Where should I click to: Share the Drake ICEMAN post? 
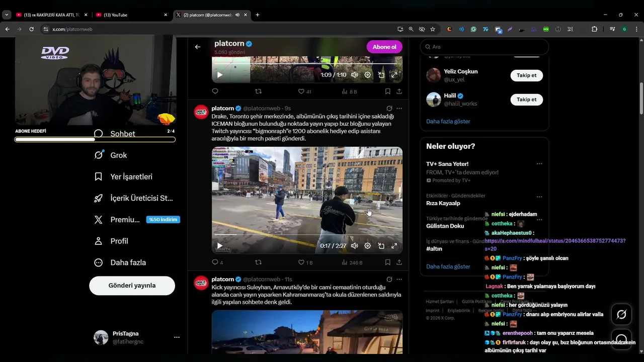tap(399, 262)
